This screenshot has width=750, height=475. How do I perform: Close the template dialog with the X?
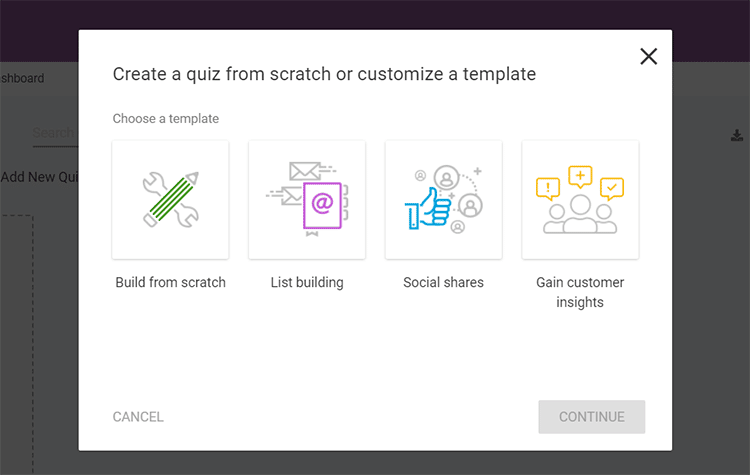tap(648, 57)
